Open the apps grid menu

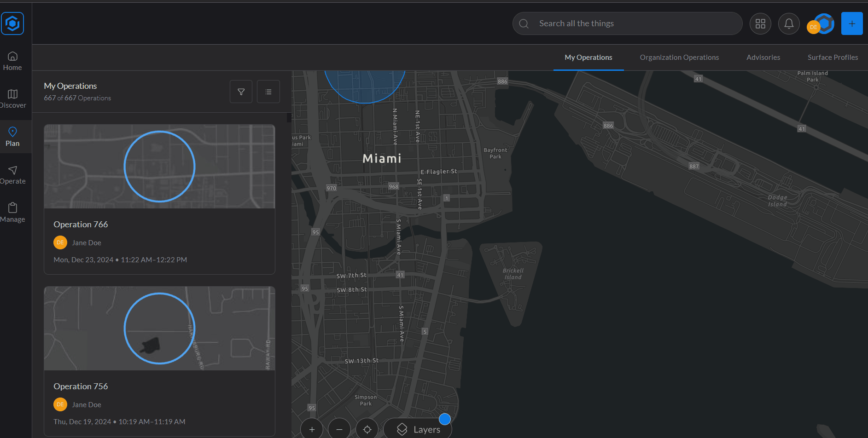click(x=760, y=23)
